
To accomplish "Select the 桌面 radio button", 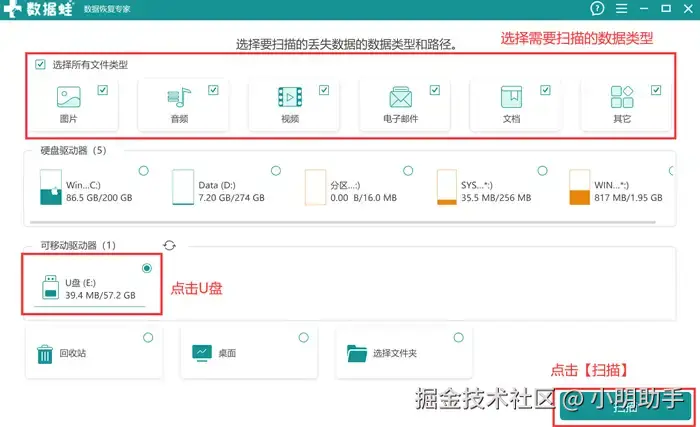I will point(304,338).
